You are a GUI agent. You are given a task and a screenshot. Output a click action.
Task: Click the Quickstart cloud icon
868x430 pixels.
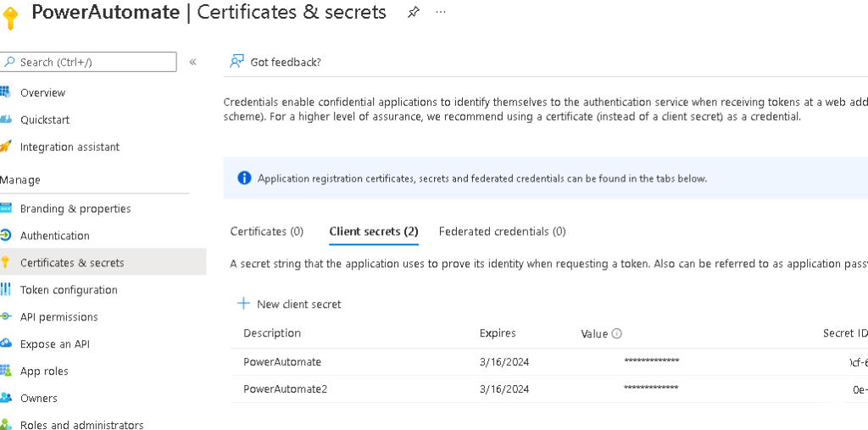[x=5, y=120]
